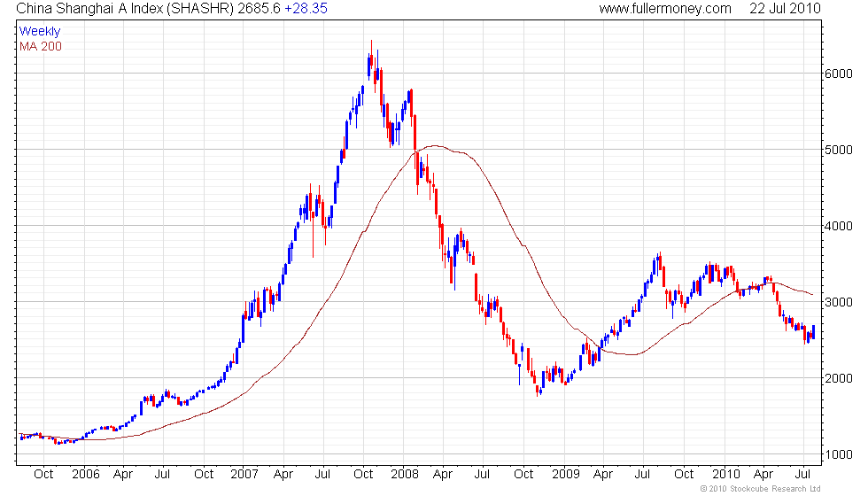This screenshot has height=496, width=868.
Task: Click the 2000 price axis label
Action: pyautogui.click(x=838, y=379)
